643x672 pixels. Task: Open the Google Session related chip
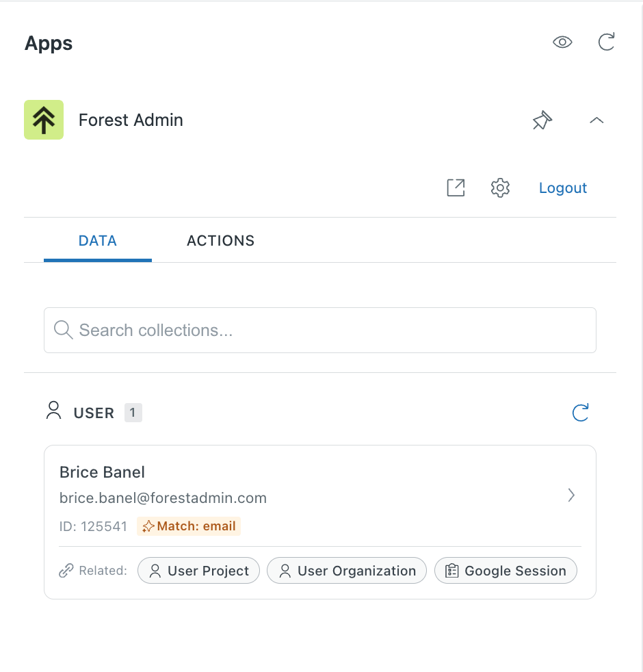pyautogui.click(x=506, y=571)
